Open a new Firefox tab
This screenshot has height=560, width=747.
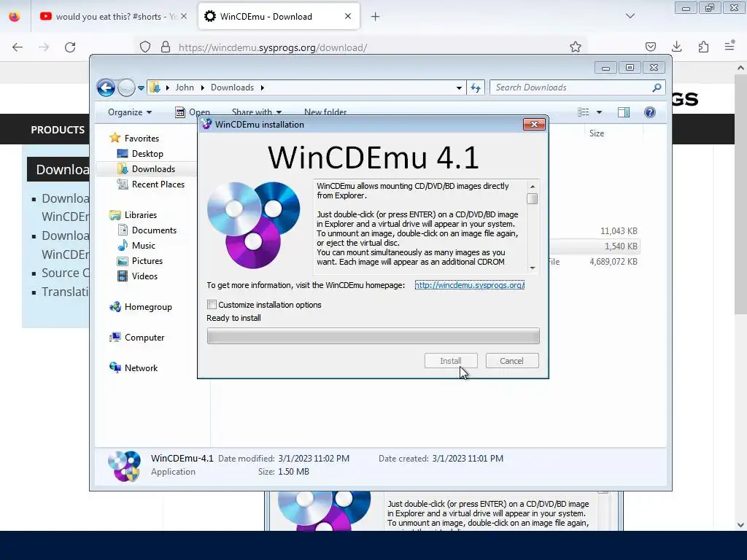point(376,17)
